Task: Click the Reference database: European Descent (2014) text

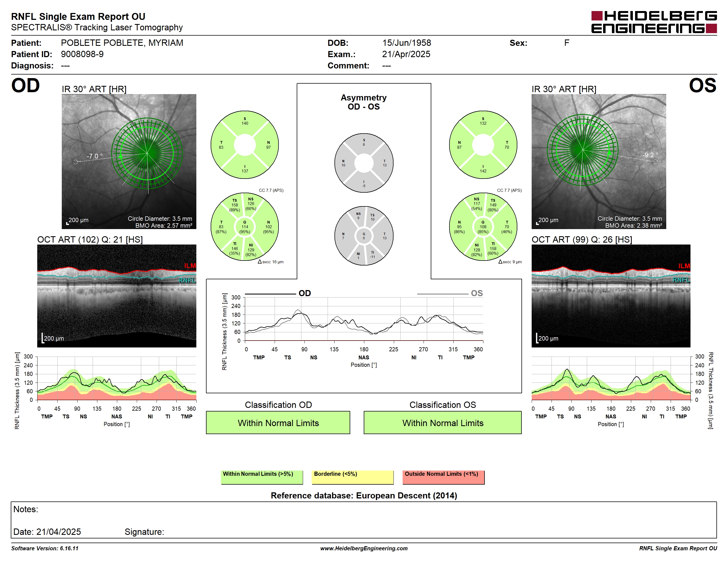Action: coord(364,495)
